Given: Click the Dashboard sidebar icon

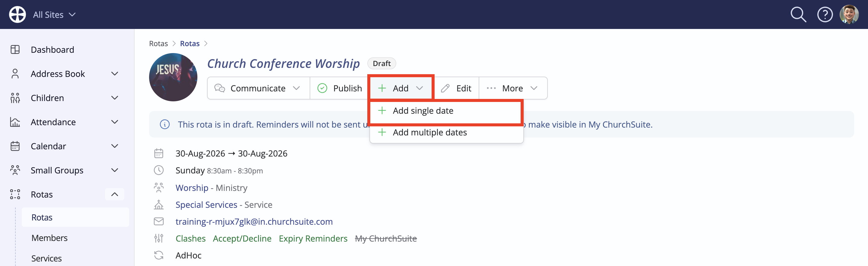Looking at the screenshot, I should click(x=15, y=49).
